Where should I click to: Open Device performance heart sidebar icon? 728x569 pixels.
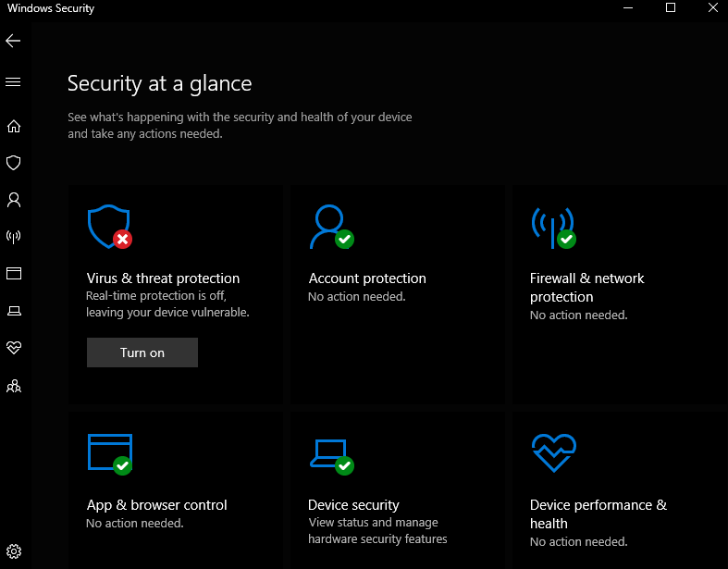point(14,348)
